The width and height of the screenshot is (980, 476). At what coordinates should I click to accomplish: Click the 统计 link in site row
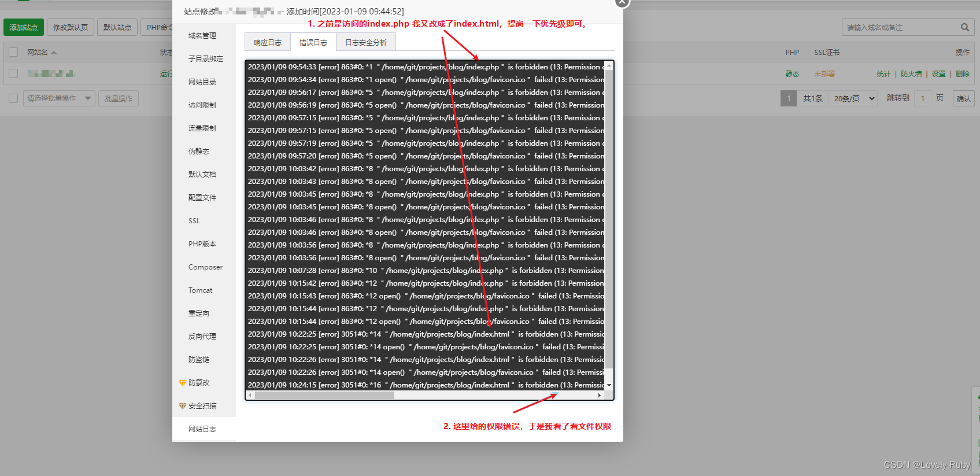click(x=883, y=74)
